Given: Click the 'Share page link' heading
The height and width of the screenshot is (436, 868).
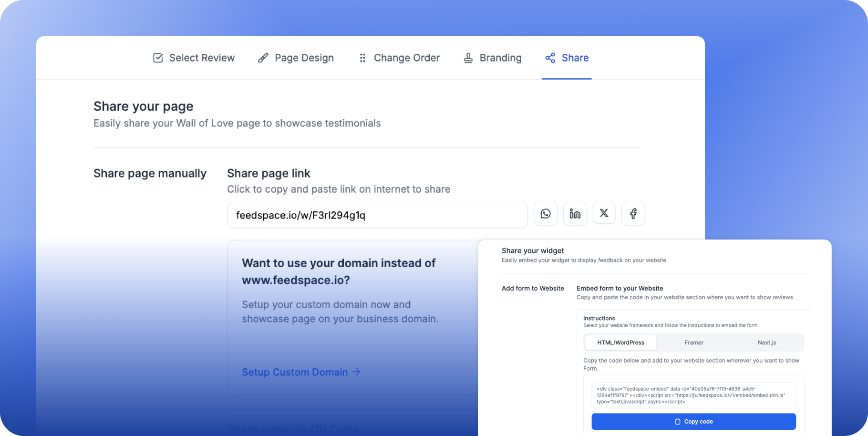Looking at the screenshot, I should pyautogui.click(x=269, y=173).
